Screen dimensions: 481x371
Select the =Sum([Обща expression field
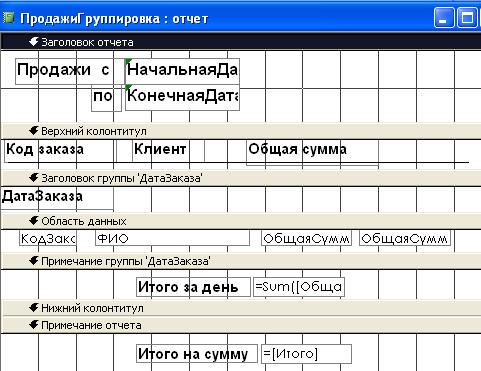pyautogui.click(x=299, y=287)
